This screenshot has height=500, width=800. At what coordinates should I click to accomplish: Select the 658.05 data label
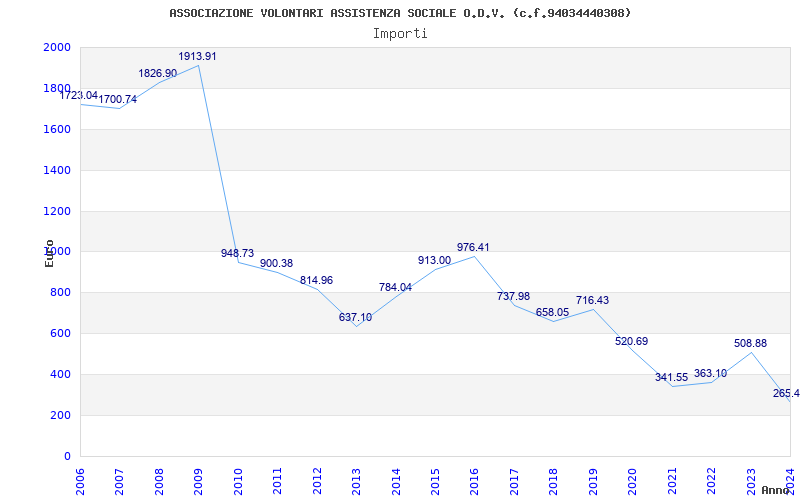point(553,312)
